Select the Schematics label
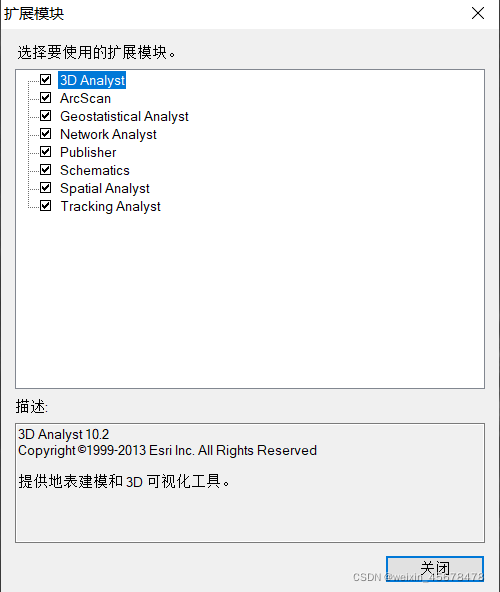 (95, 170)
